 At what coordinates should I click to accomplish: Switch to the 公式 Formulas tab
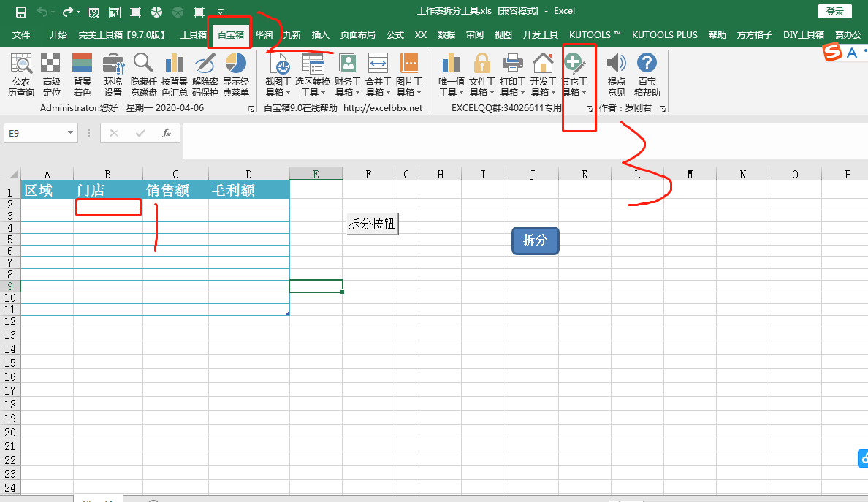[x=395, y=35]
